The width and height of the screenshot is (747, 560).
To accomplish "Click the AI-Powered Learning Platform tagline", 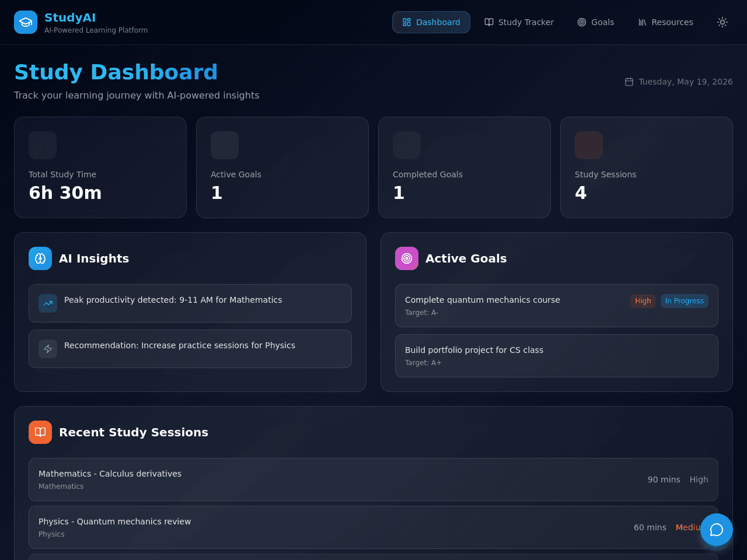I will 96,30.
